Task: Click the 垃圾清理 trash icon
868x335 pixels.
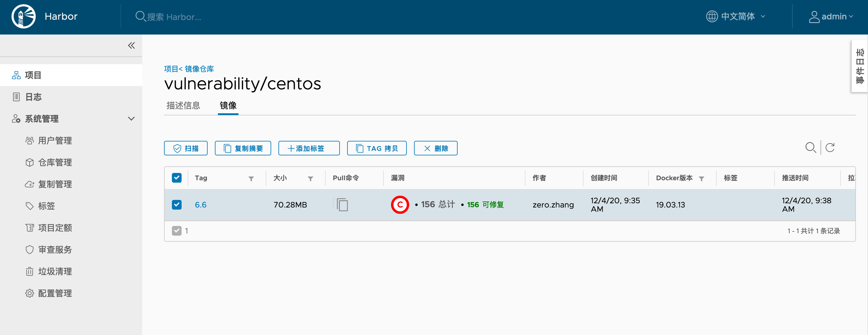Action: click(x=30, y=271)
